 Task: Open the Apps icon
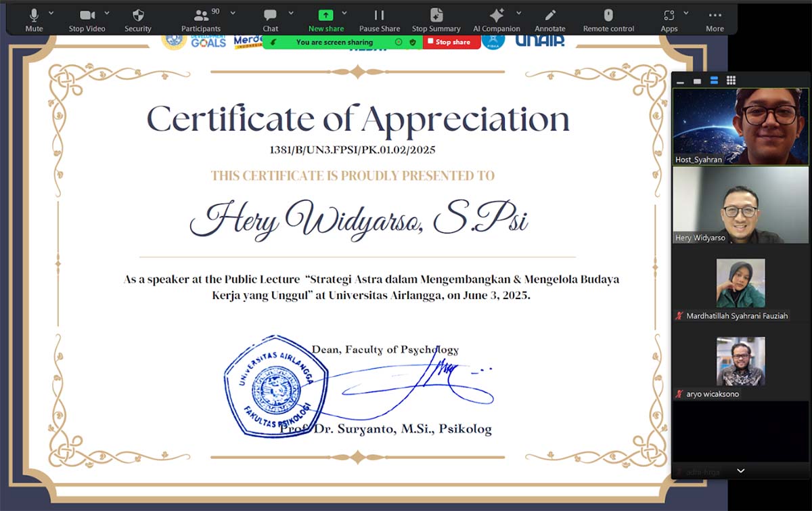click(669, 15)
